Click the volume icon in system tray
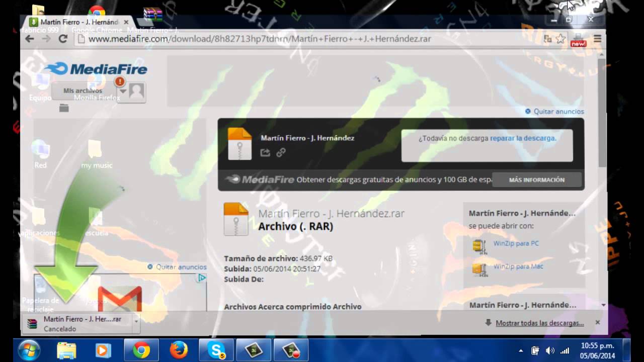 [x=550, y=350]
